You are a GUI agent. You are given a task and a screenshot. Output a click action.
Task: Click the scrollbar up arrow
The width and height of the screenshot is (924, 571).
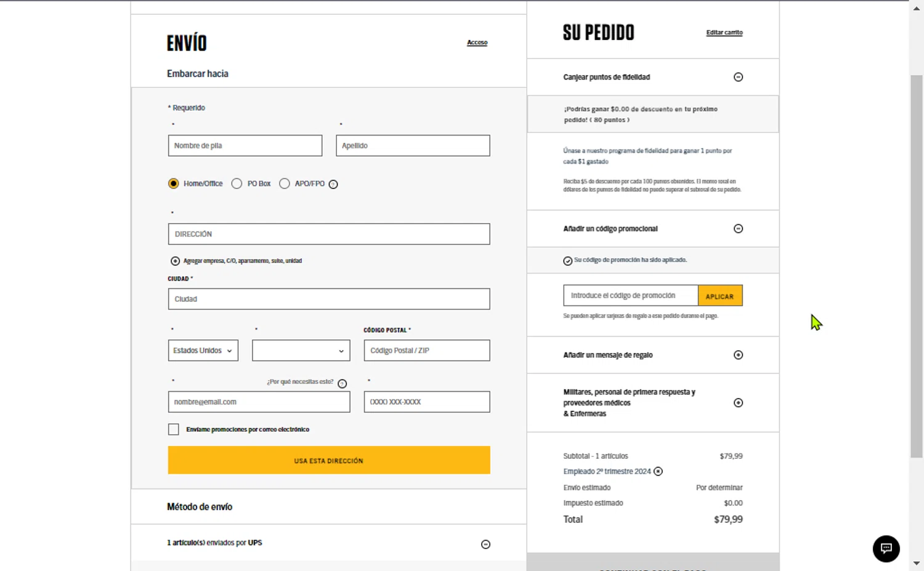(x=917, y=8)
